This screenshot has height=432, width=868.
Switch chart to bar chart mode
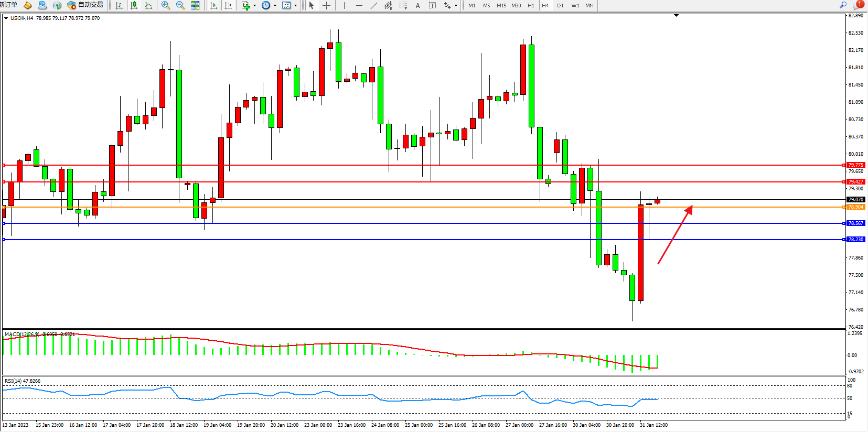(x=119, y=5)
